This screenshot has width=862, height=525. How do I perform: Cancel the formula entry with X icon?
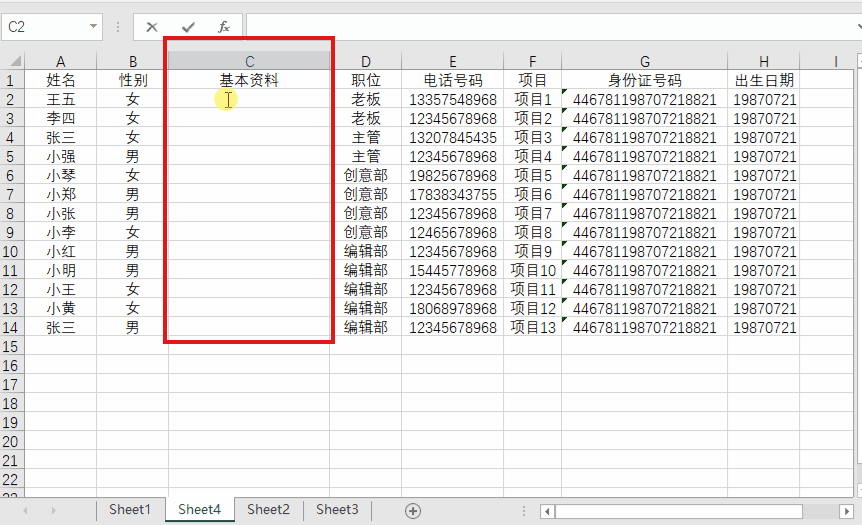(x=152, y=27)
